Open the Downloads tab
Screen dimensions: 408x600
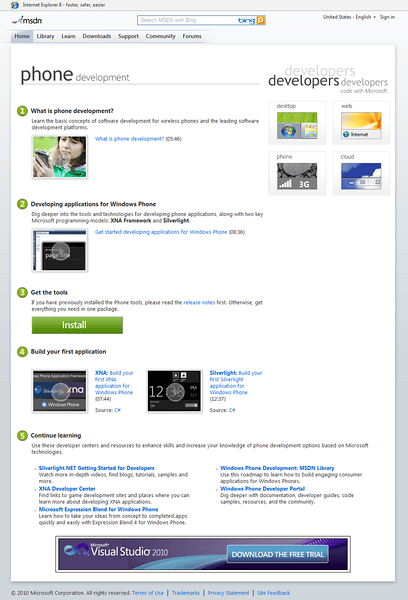[97, 36]
